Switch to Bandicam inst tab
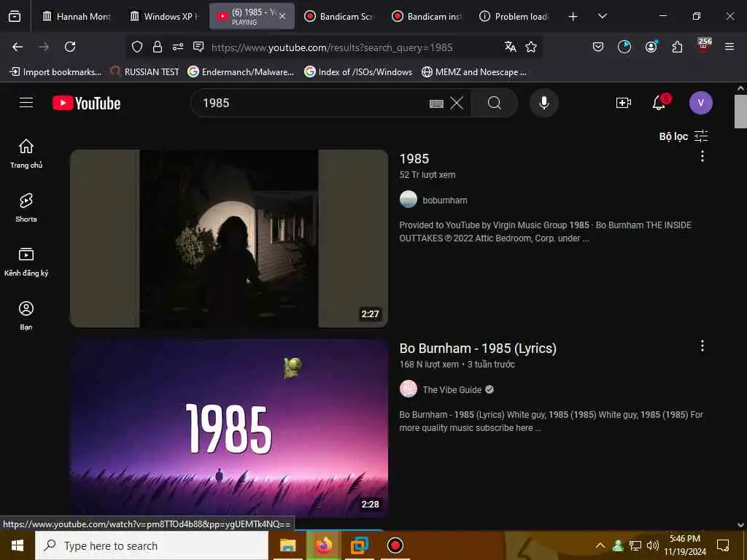 pyautogui.click(x=427, y=16)
